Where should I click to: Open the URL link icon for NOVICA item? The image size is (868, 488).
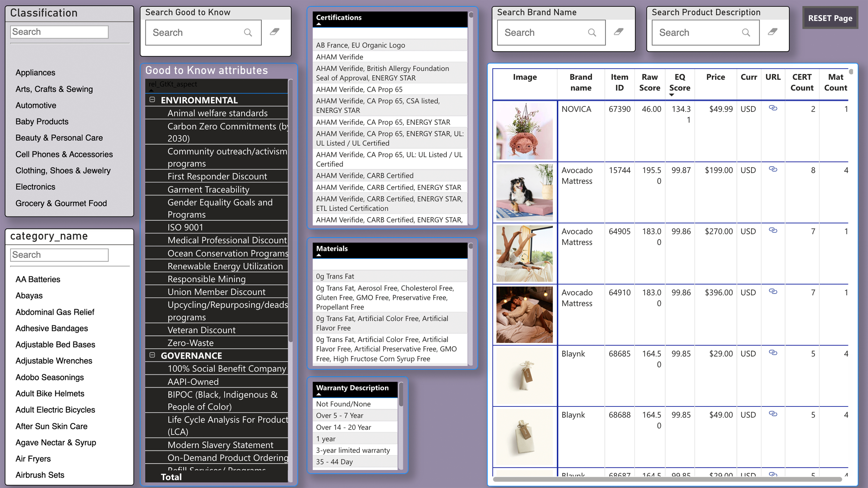[x=773, y=108]
